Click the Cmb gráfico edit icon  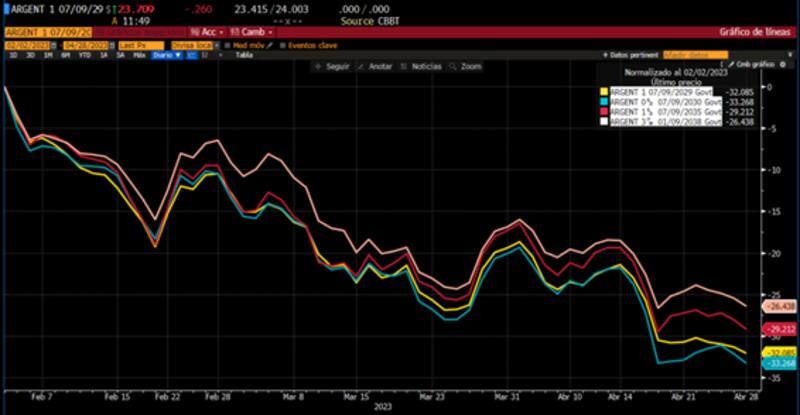(x=728, y=65)
